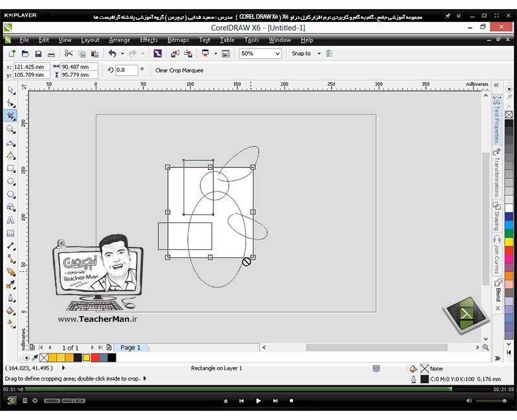This screenshot has height=420, width=517.
Task: Select the Crop tool
Action: [x=10, y=116]
